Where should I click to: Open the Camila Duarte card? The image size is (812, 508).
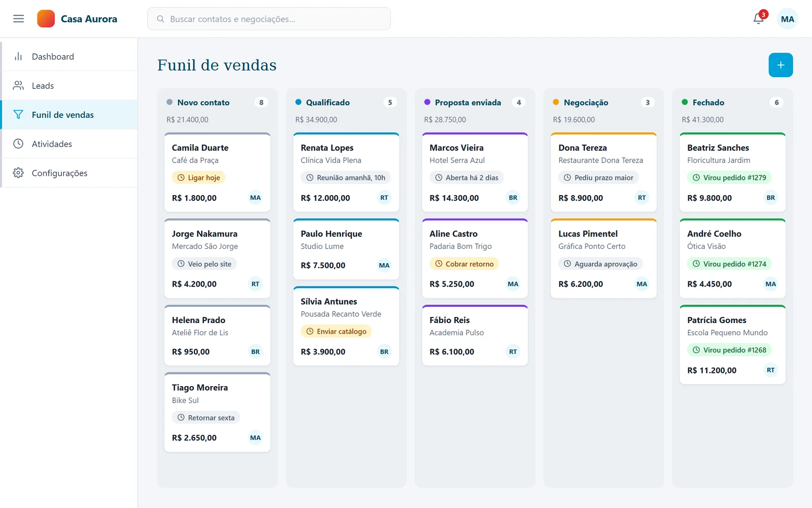click(217, 172)
